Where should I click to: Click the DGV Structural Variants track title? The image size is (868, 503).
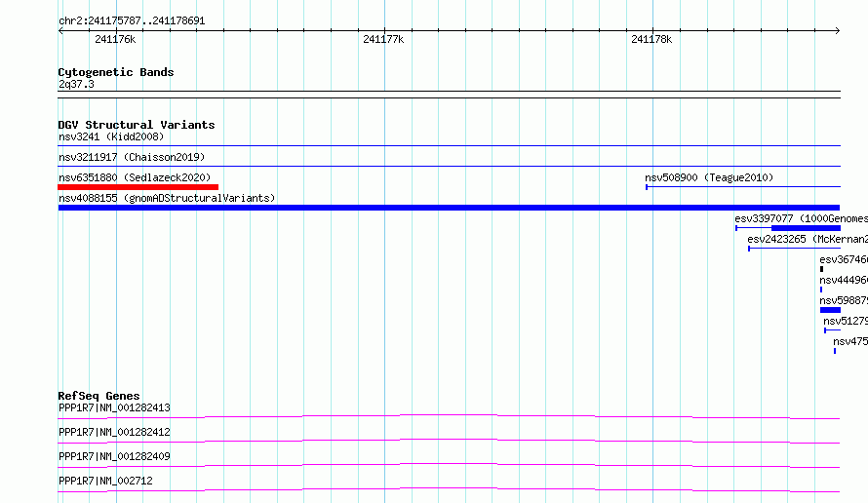(x=137, y=125)
